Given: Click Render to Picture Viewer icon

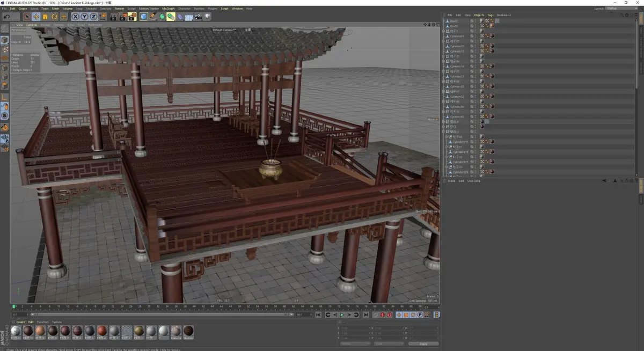Looking at the screenshot, I should pyautogui.click(x=123, y=17).
